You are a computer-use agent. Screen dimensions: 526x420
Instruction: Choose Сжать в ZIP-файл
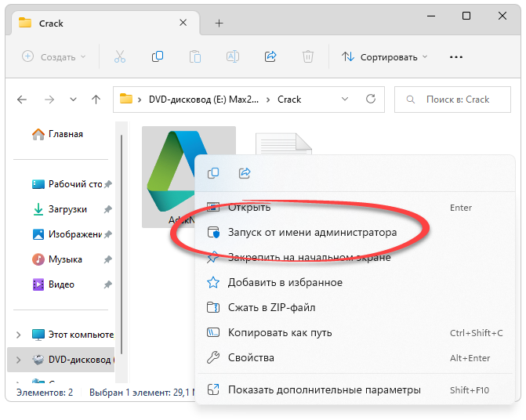(355, 307)
